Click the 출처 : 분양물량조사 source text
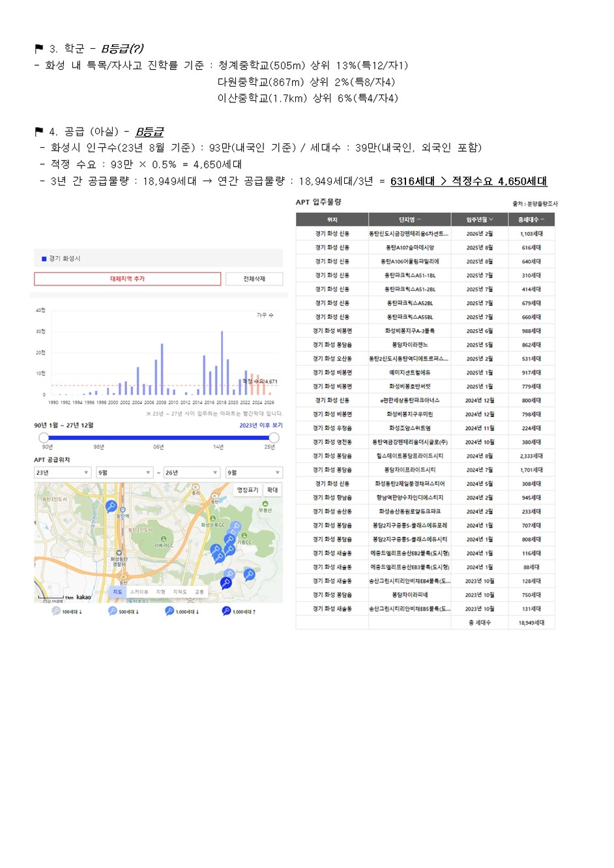The width and height of the screenshot is (614, 868). (534, 204)
